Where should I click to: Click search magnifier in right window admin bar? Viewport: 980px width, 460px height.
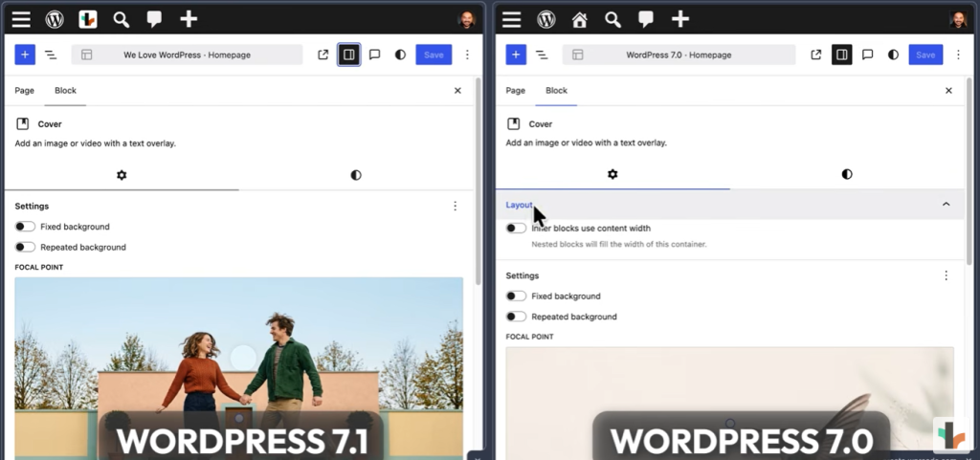(612, 19)
